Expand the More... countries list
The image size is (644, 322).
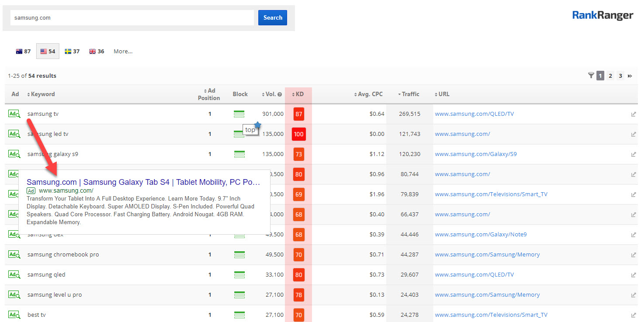(x=123, y=51)
